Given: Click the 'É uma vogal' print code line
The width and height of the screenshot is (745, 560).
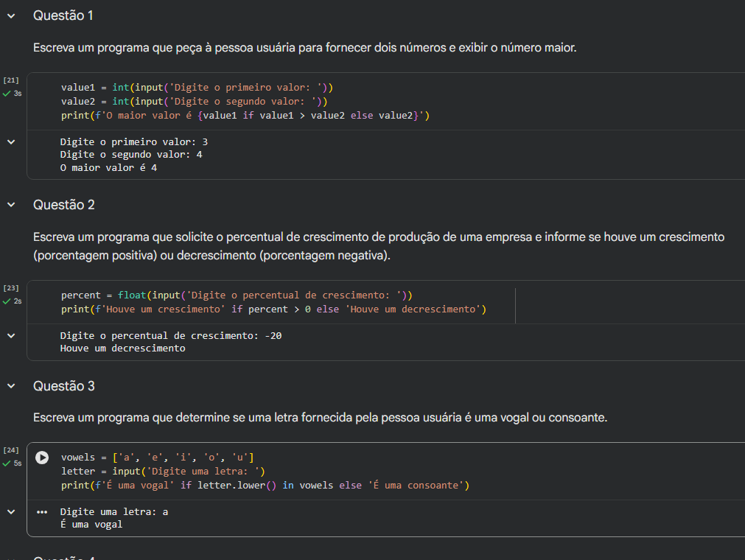Looking at the screenshot, I should coord(265,486).
